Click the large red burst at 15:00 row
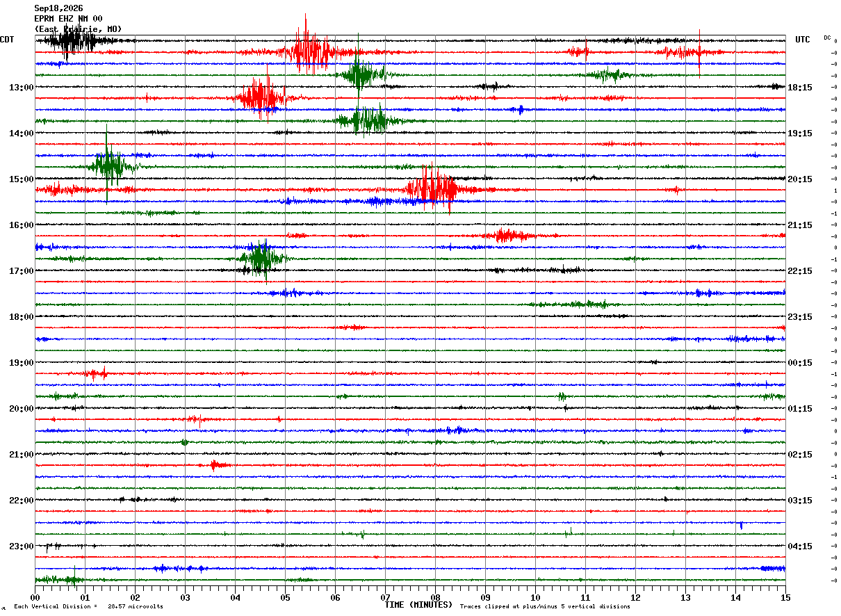841x616 pixels. pos(432,189)
